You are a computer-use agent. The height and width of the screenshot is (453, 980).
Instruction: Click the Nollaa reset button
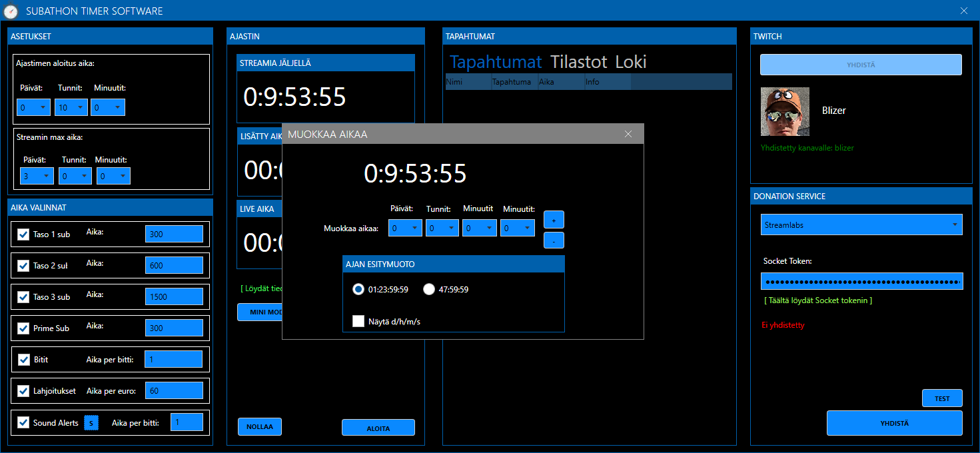(259, 427)
